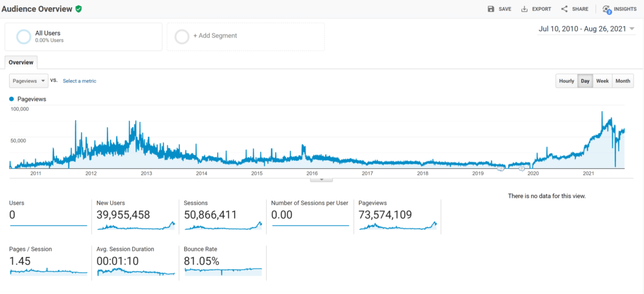Open the date range picker
Image resolution: width=644 pixels, height=294 pixels.
click(586, 29)
